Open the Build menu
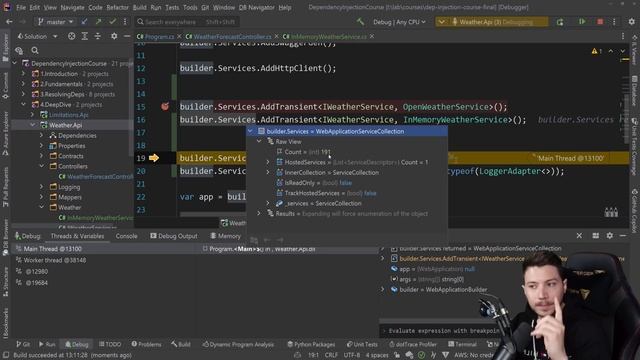 tap(140, 7)
